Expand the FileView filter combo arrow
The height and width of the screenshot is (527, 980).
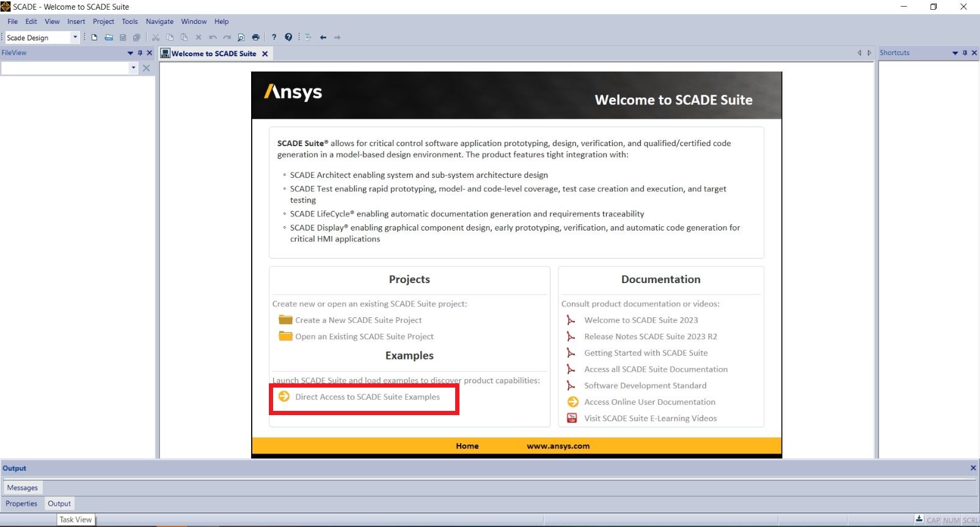133,68
